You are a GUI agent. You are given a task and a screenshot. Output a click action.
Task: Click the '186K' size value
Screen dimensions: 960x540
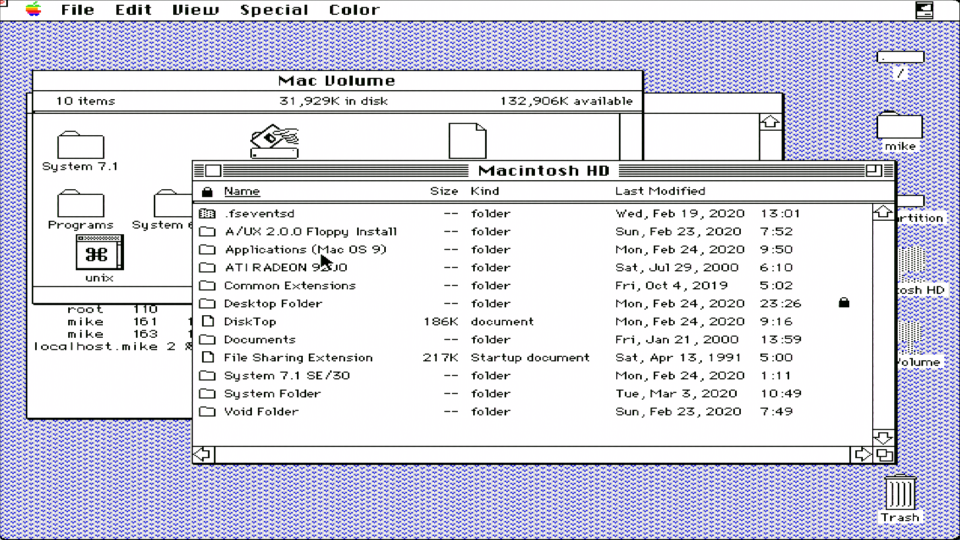441,321
